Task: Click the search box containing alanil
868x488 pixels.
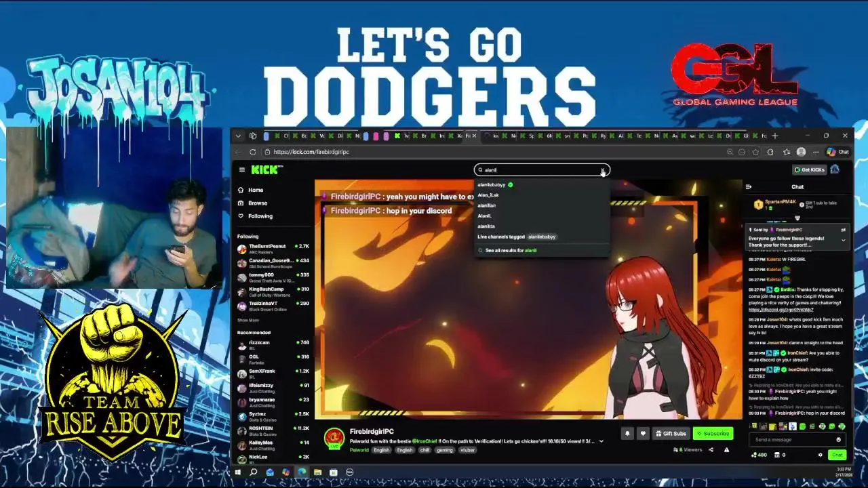Action: coord(541,170)
